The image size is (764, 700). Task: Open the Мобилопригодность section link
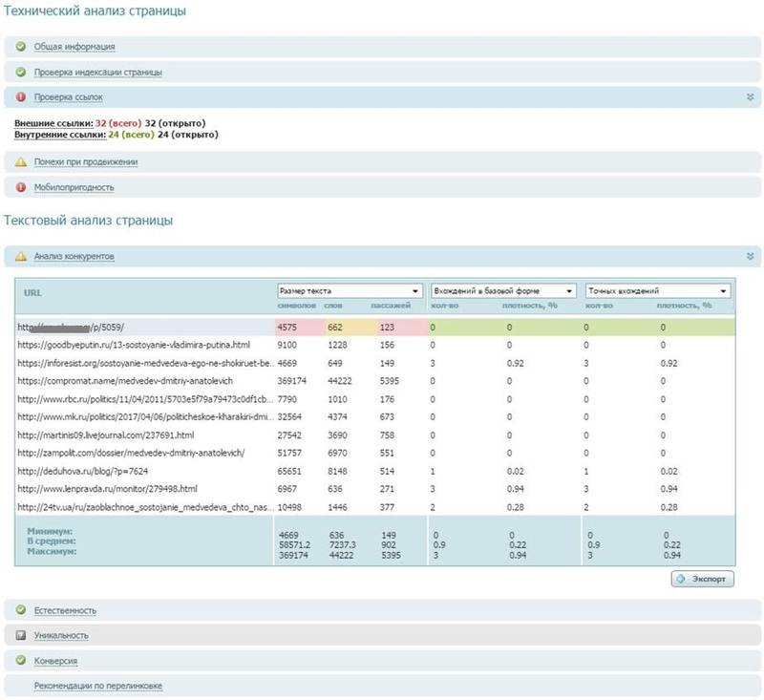74,187
